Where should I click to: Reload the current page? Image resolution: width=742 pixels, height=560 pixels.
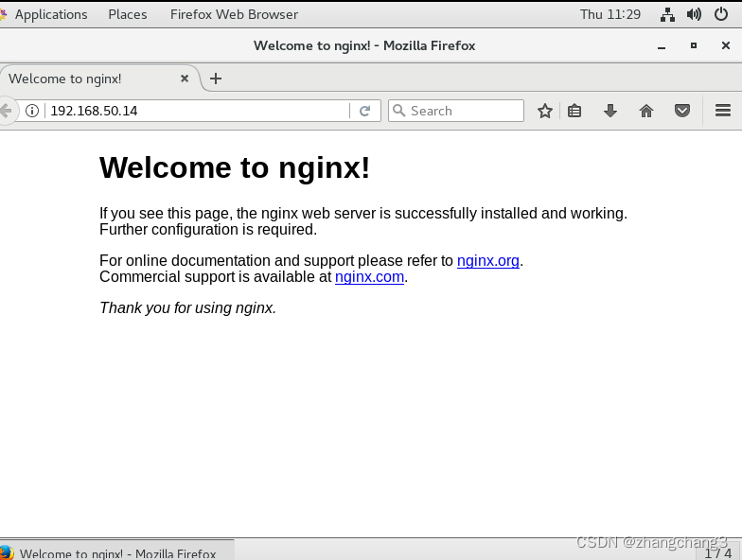click(364, 111)
